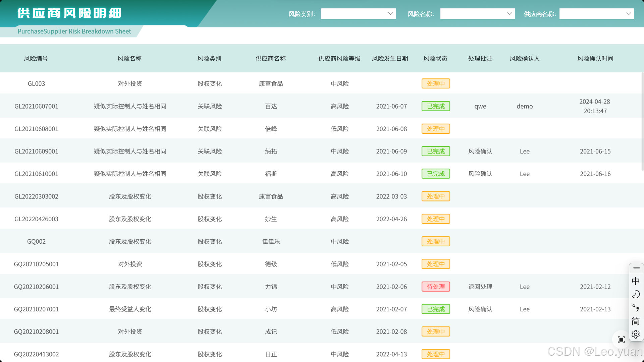Click risk ID GL20220426003

[36, 219]
